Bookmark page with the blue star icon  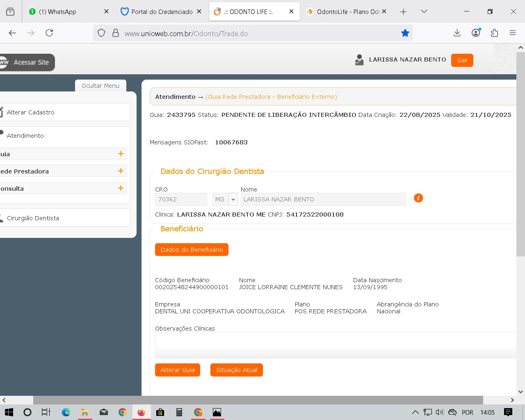(x=405, y=33)
